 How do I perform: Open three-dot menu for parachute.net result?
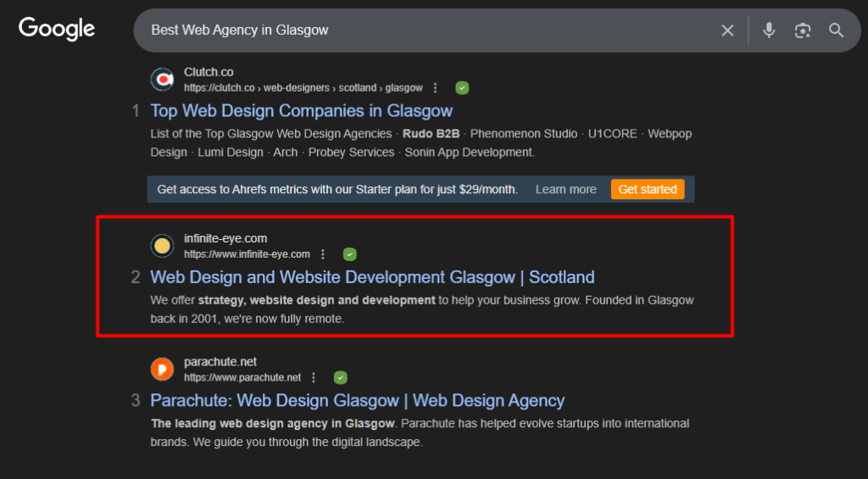[314, 378]
